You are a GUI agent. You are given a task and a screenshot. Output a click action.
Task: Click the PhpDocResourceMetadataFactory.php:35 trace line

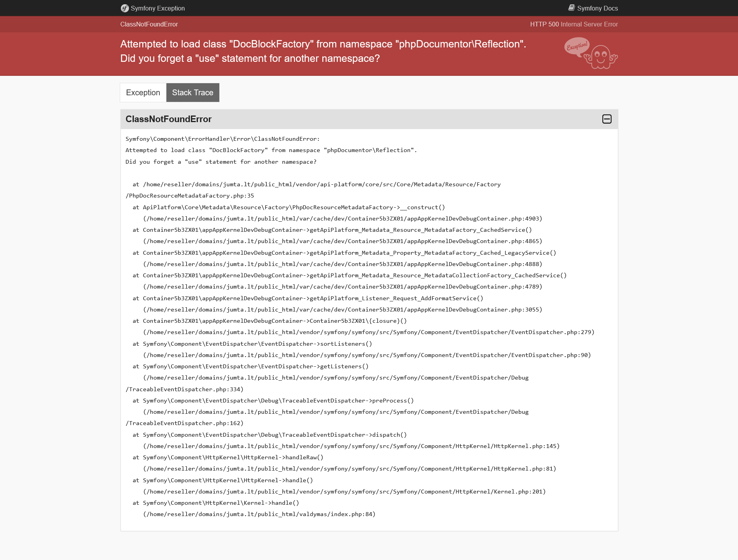tap(190, 196)
